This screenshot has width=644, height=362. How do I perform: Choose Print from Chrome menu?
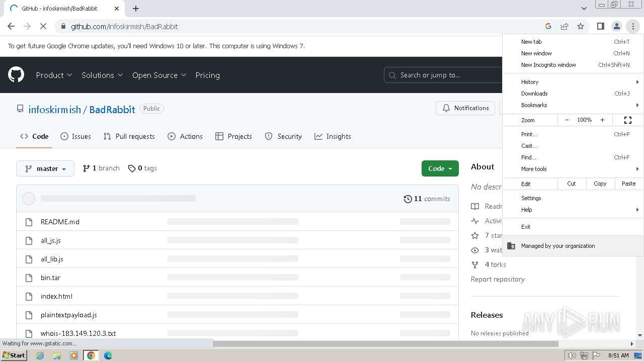tap(573, 134)
